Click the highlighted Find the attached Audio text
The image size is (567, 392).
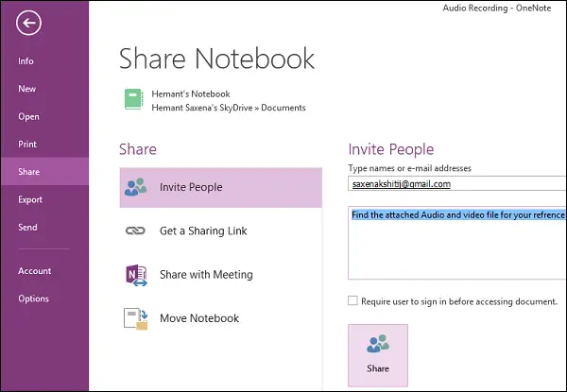click(x=458, y=215)
